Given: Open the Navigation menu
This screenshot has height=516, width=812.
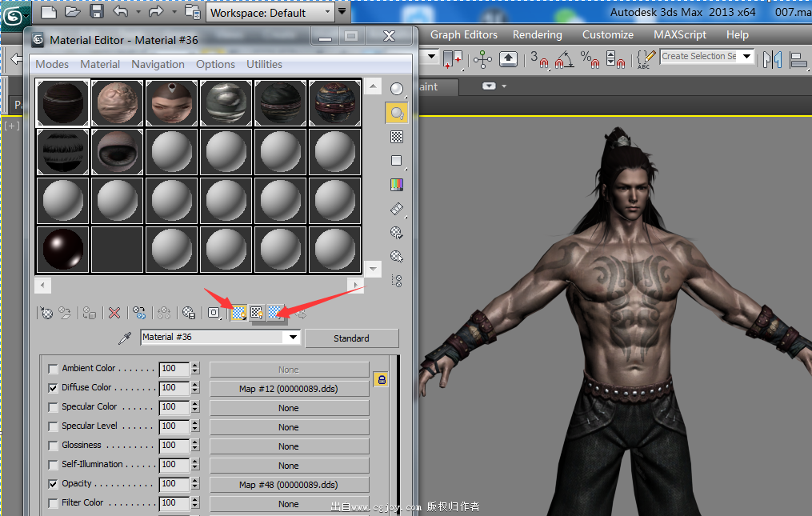Looking at the screenshot, I should pos(158,64).
